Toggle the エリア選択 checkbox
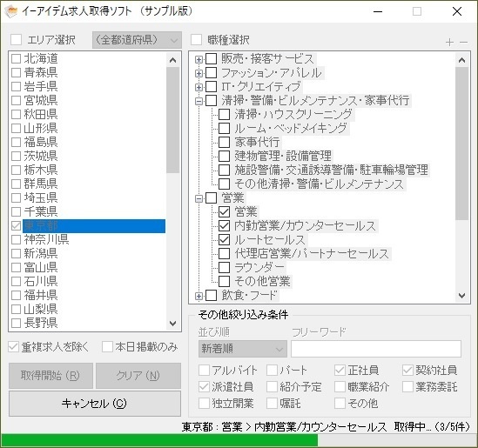The width and height of the screenshot is (478, 448). [17, 40]
